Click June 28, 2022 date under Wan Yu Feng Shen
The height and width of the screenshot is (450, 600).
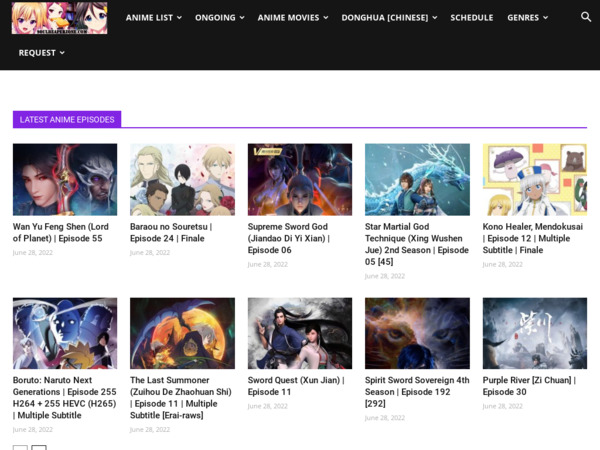(33, 253)
